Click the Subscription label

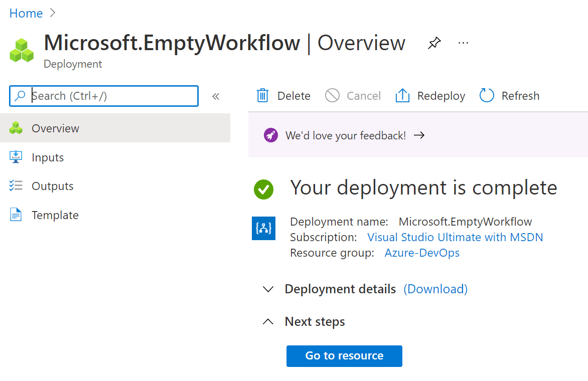pos(324,237)
